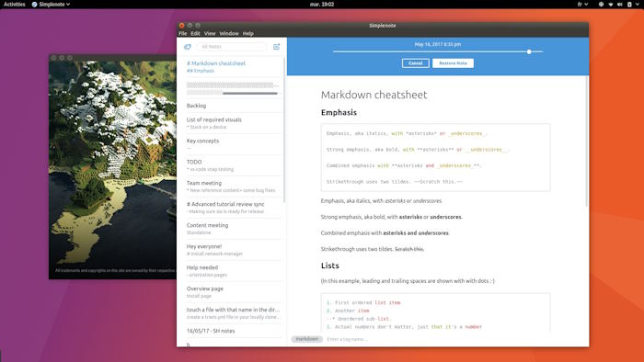
Task: Click the clock showing mar. 19:02
Action: tap(322, 4)
